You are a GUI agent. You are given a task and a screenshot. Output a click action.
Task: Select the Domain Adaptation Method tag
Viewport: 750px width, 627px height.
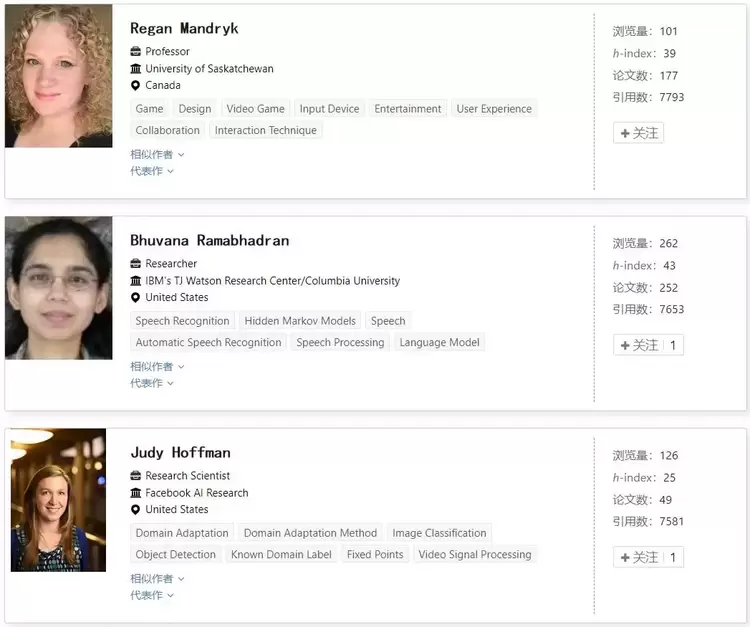pyautogui.click(x=310, y=533)
